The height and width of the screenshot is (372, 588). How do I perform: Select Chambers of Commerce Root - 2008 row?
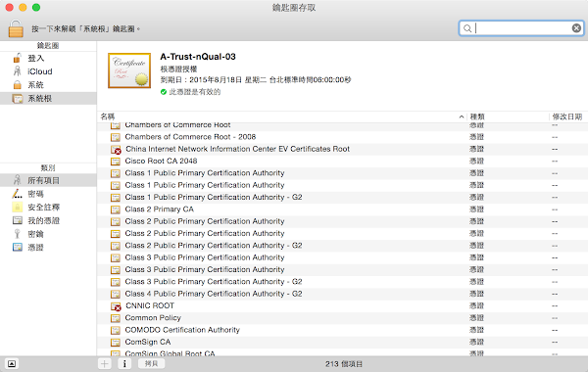(x=342, y=137)
